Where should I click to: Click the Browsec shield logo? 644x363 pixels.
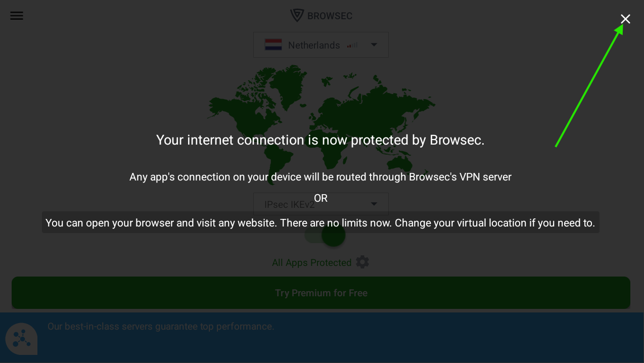pos(297,16)
